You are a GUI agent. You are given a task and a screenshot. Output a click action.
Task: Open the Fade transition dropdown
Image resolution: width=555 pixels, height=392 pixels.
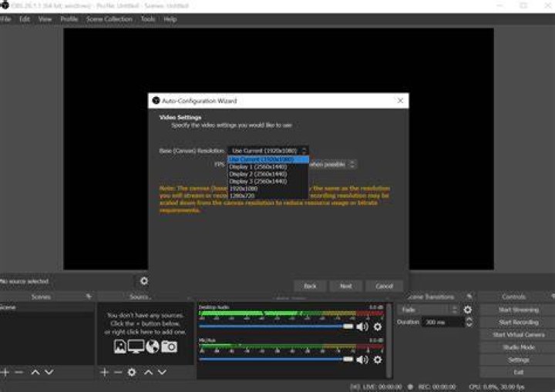click(428, 310)
